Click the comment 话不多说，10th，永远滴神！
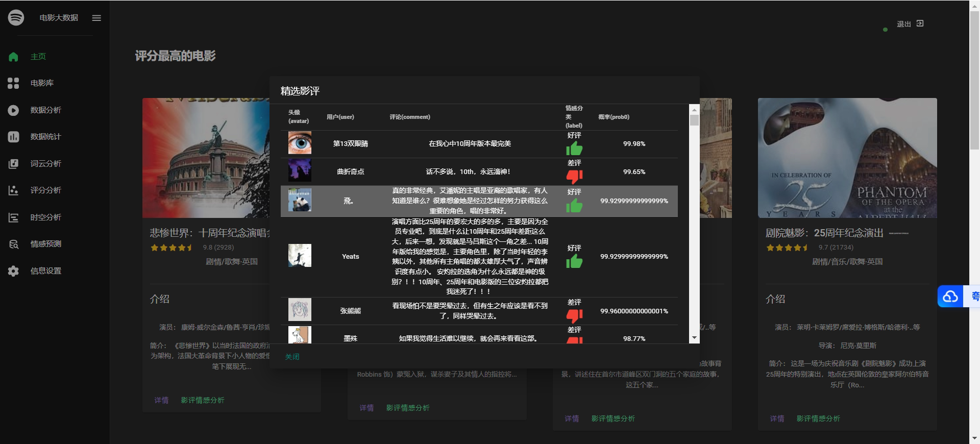 469,172
